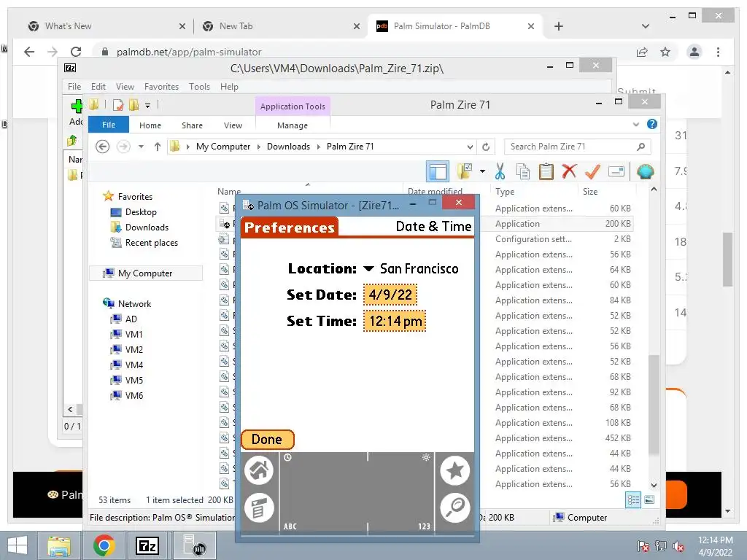The image size is (747, 560).
Task: Select Desktop in Favorites sidebar
Action: point(141,212)
